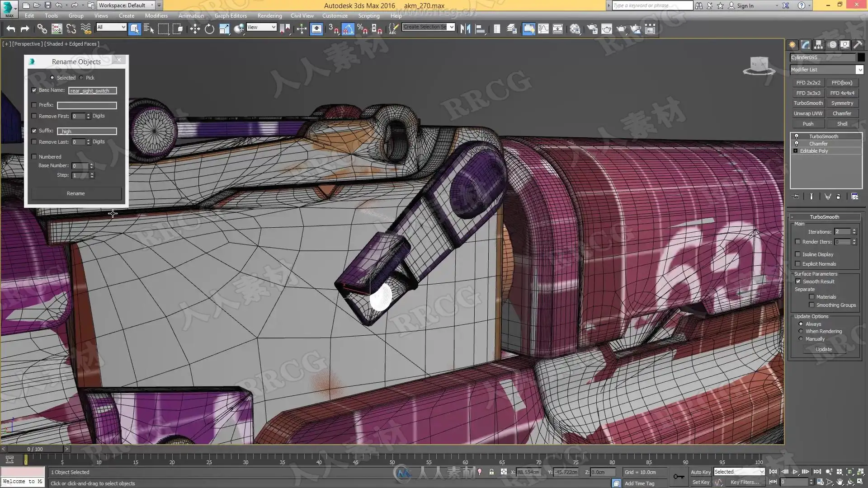Open the Modifiers menu
This screenshot has height=488, width=868.
tap(156, 15)
